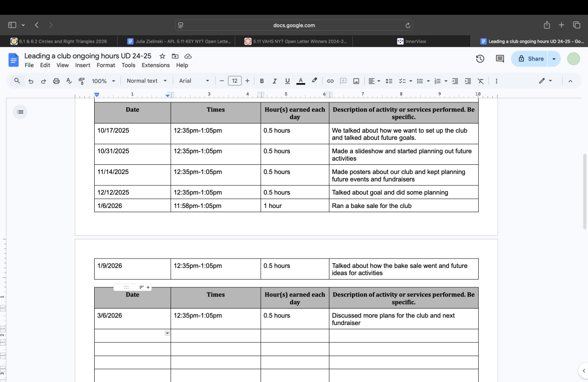The image size is (588, 382).
Task: Show document outline sidebar icon
Action: point(20,112)
